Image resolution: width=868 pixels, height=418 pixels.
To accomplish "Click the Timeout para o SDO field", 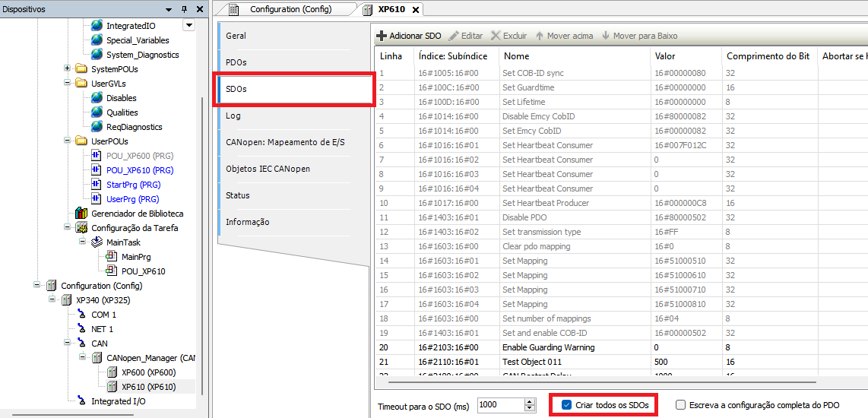I will [499, 405].
